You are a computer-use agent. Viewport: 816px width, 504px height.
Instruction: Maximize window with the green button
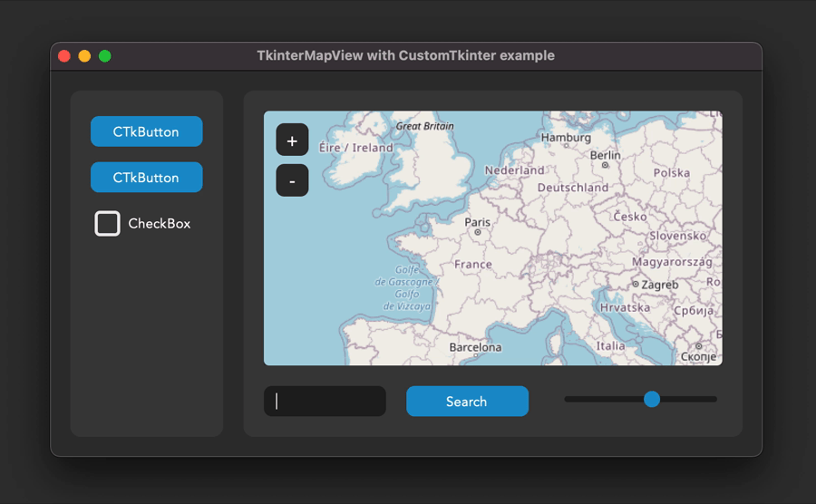pyautogui.click(x=104, y=56)
